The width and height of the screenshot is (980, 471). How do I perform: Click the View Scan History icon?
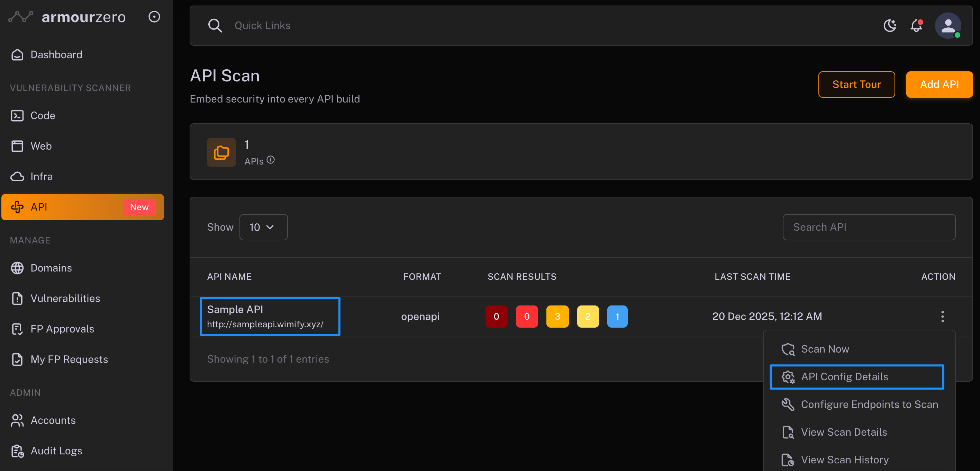coord(788,460)
